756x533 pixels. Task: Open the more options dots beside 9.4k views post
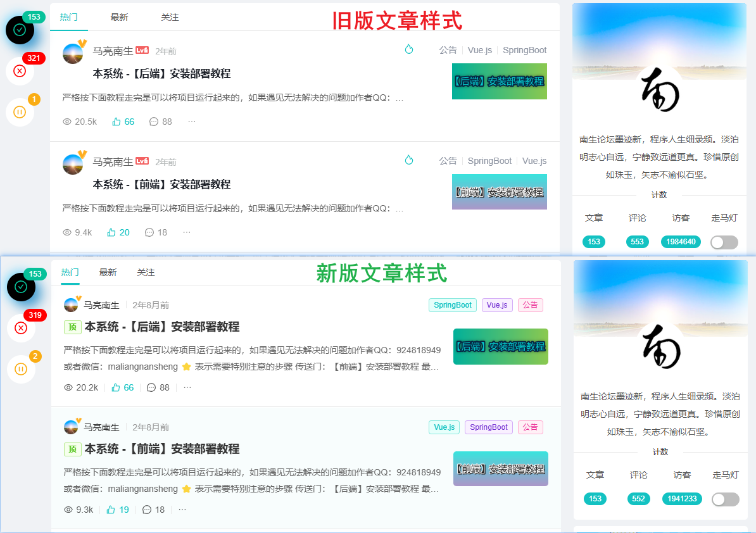(x=187, y=232)
